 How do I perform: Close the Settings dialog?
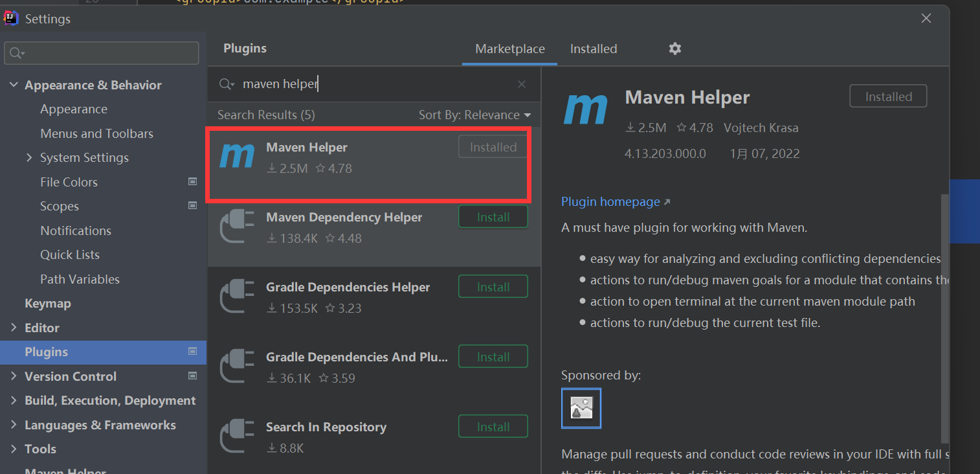click(926, 19)
